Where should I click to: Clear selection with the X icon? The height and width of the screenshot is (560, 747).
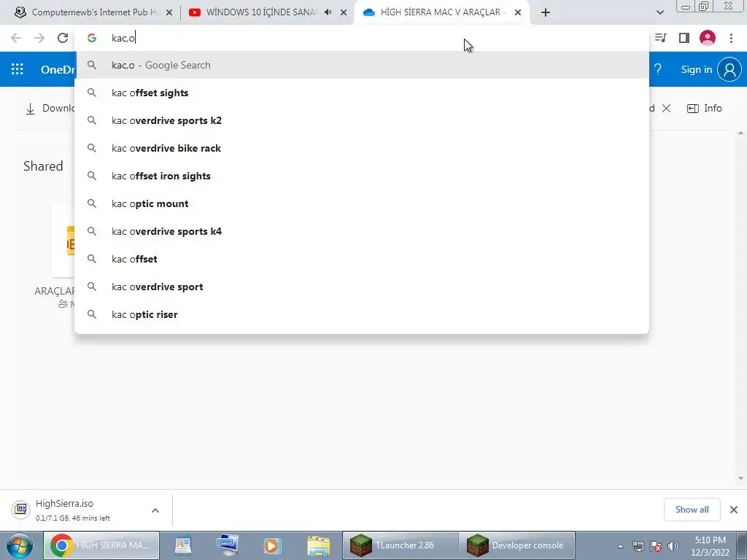(x=667, y=109)
